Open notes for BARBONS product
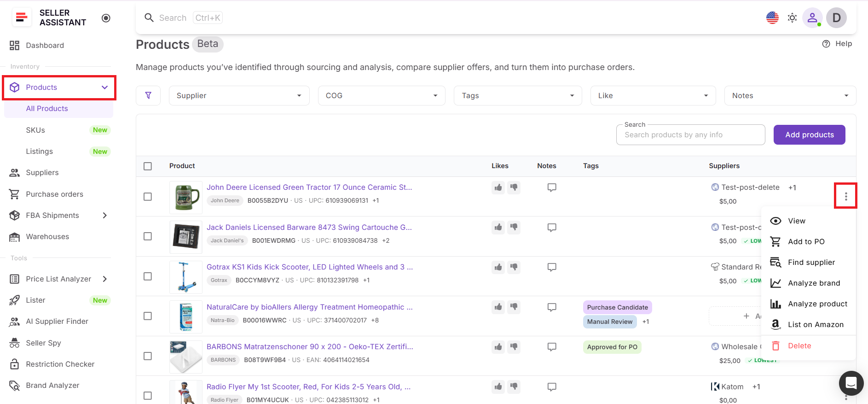 552,347
